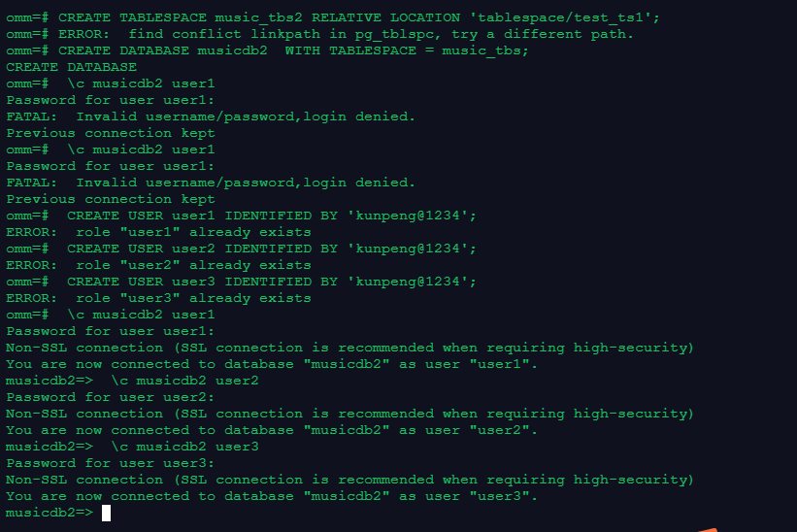Screen dimensions: 797x532
Task: Click the connected as user "user3" message
Action: point(272,496)
